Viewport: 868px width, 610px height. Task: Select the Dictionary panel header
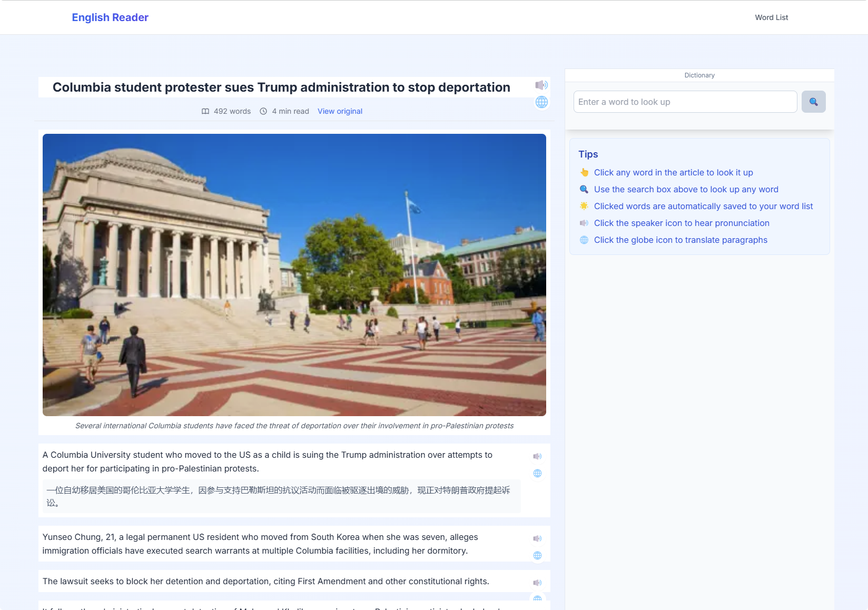point(699,75)
